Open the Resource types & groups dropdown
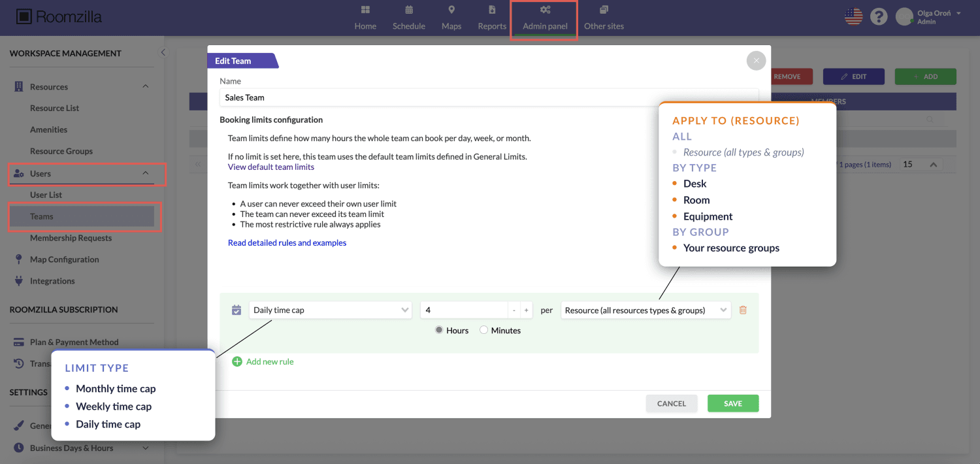Image resolution: width=980 pixels, height=464 pixels. 645,310
